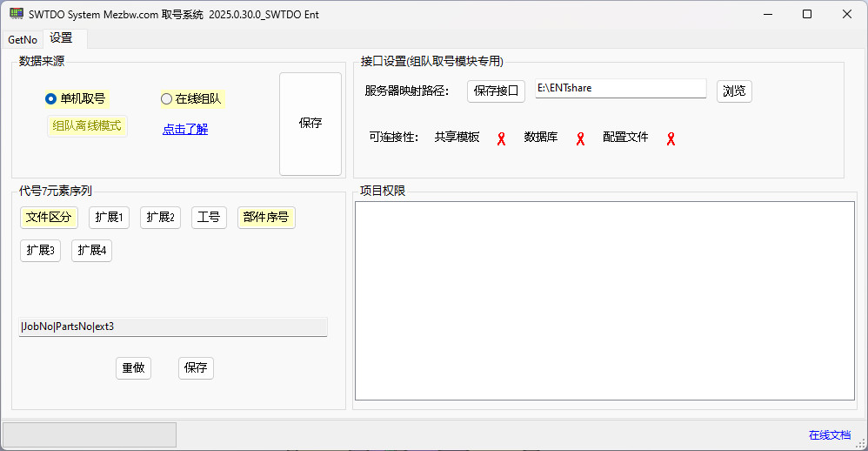
Task: Close the SWTDO System window
Action: click(x=847, y=14)
